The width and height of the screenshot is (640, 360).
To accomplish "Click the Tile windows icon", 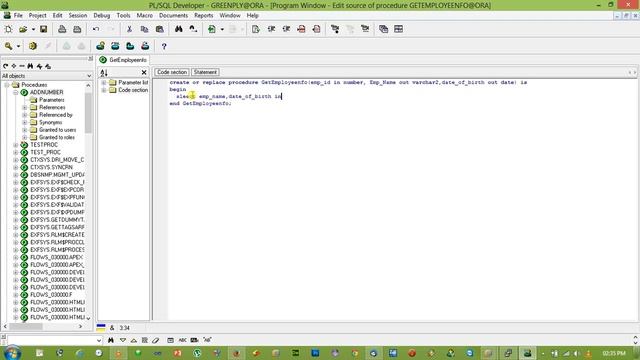I will pyautogui.click(x=398, y=29).
